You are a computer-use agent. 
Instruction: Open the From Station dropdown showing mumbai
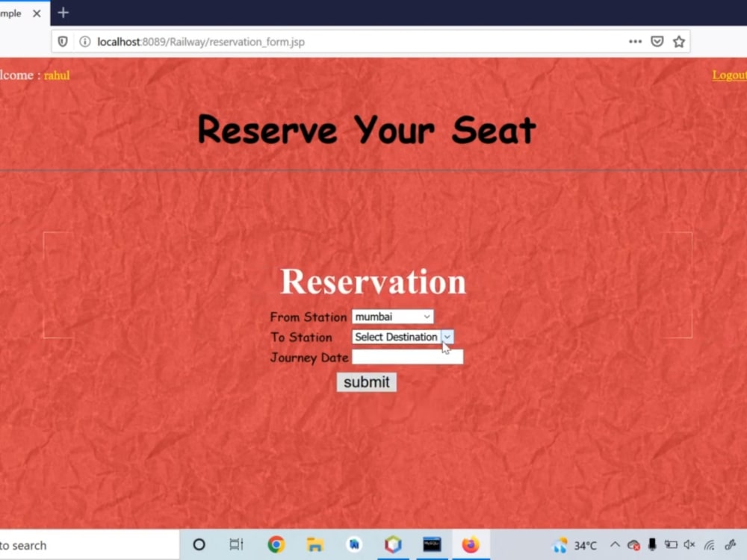393,316
